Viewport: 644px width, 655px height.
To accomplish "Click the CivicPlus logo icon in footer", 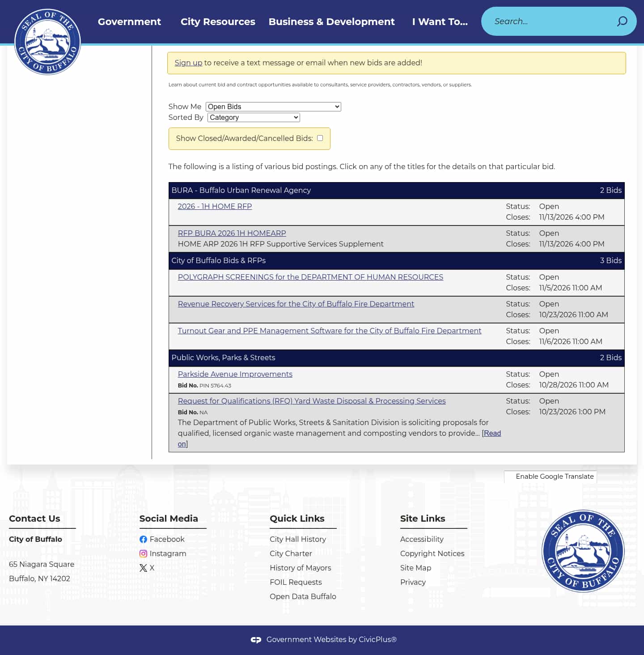I will [x=256, y=640].
